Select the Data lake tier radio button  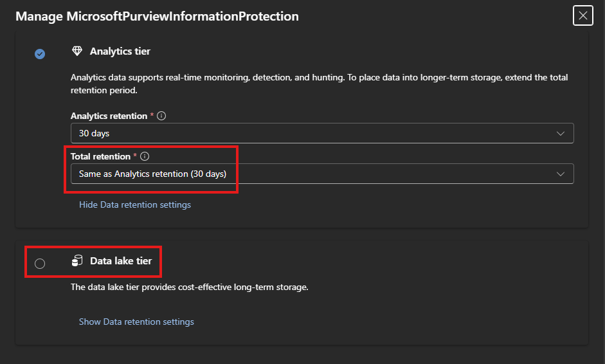(40, 264)
